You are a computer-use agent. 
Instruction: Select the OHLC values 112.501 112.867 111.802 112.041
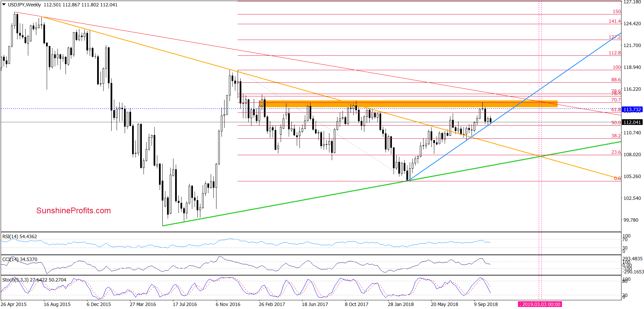click(x=81, y=5)
